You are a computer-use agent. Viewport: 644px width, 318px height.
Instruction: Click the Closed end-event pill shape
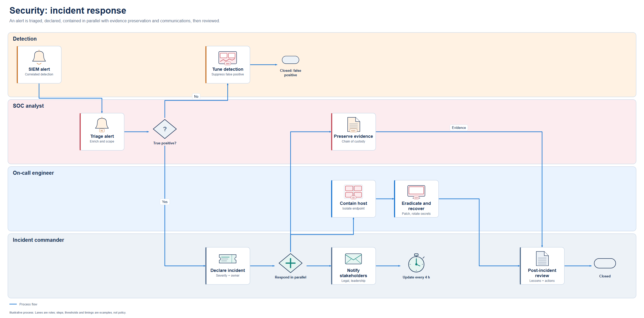point(605,263)
